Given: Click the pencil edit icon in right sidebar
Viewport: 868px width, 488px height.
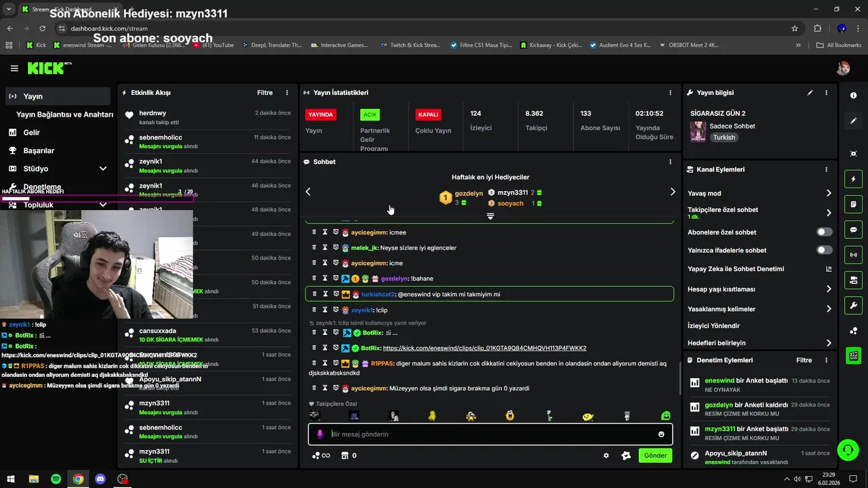Looking at the screenshot, I should 853,121.
